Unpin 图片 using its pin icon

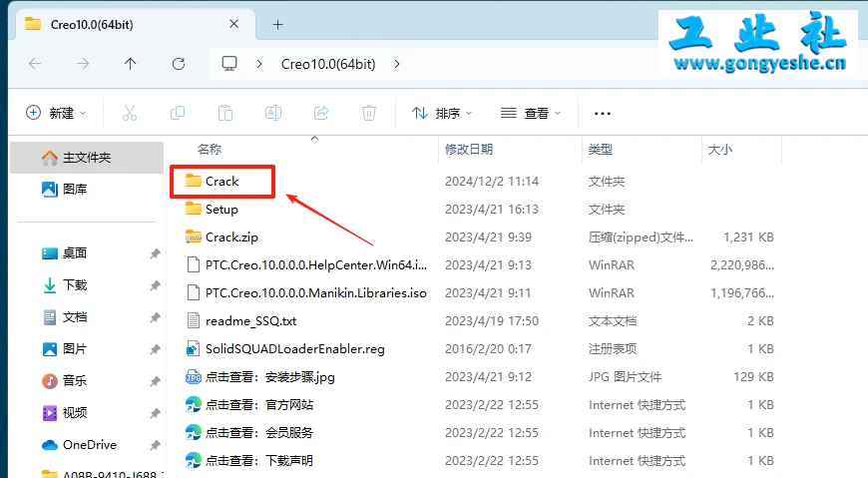pos(155,349)
